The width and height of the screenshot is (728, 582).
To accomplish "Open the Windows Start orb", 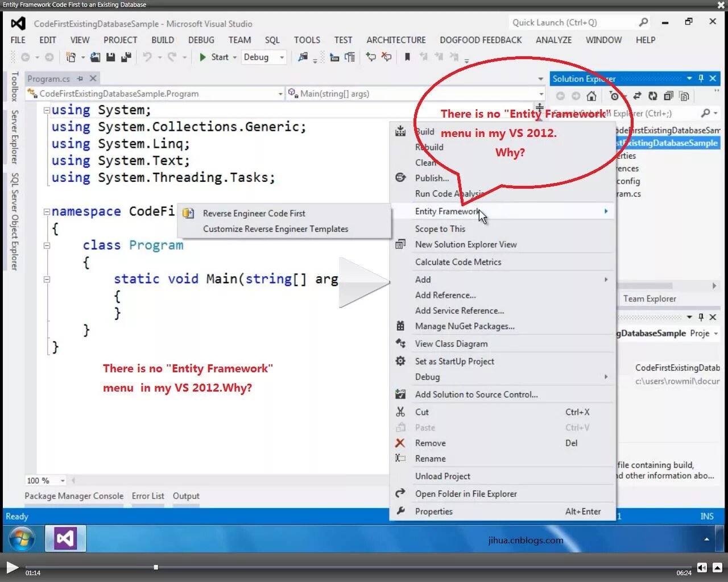I will pyautogui.click(x=22, y=539).
